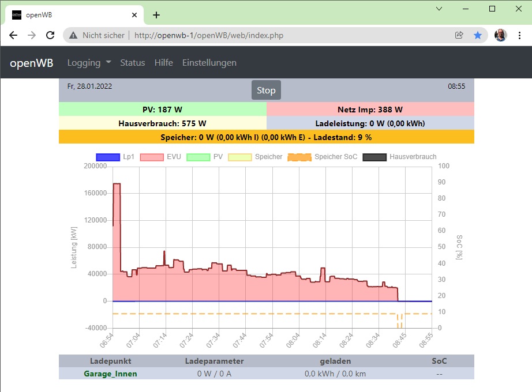Bookmark this page with star icon
The height and width of the screenshot is (392, 532).
coord(478,35)
